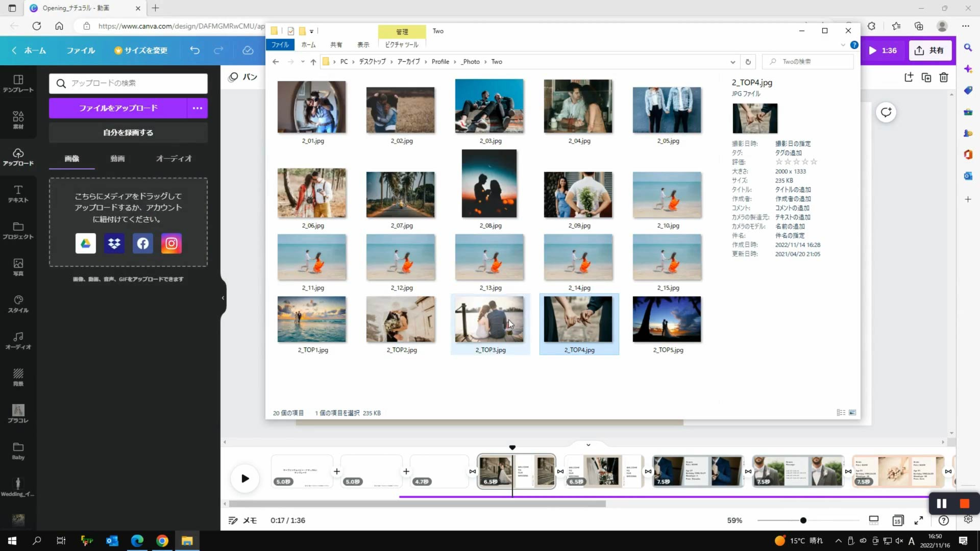Open the Audio sidebar panel
The width and height of the screenshot is (980, 551).
(x=18, y=340)
